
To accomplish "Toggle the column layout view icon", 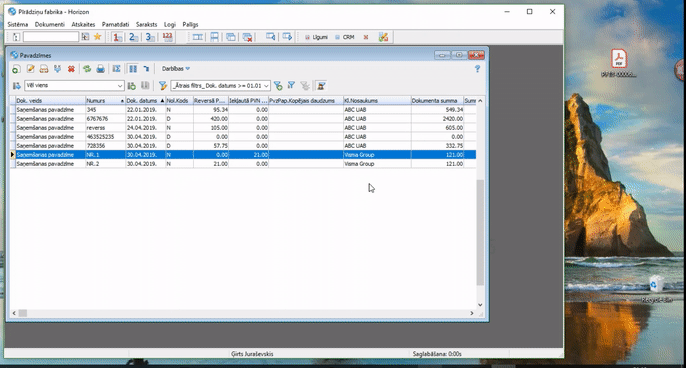I will 133,69.
